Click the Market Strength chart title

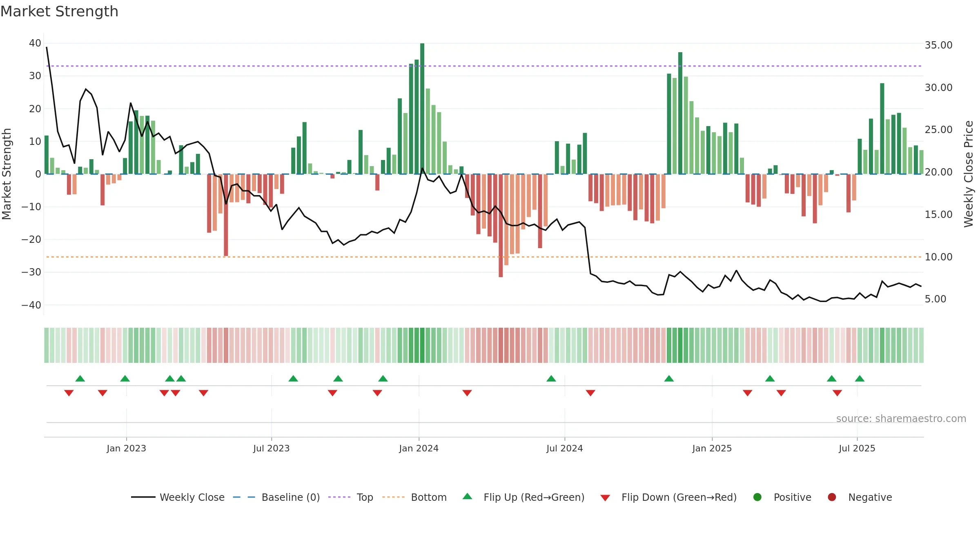click(x=59, y=11)
